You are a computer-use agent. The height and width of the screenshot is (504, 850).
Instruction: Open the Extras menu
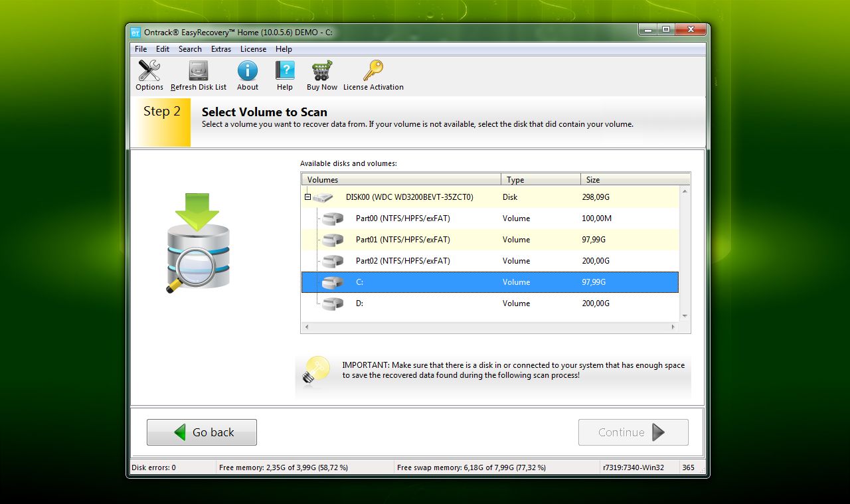[221, 49]
